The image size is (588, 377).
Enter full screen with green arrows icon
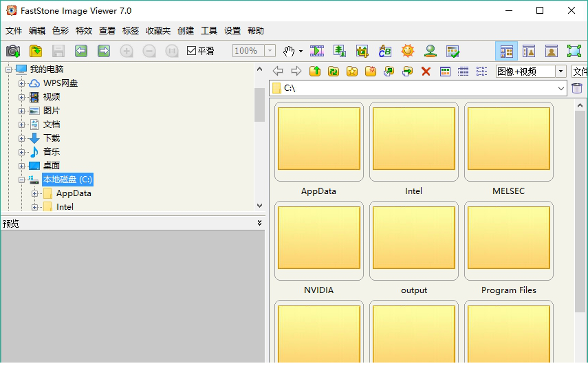point(574,51)
